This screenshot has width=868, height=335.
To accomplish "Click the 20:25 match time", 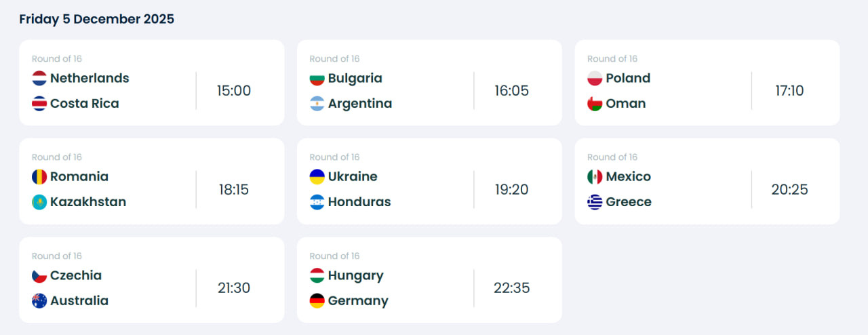I will [789, 190].
